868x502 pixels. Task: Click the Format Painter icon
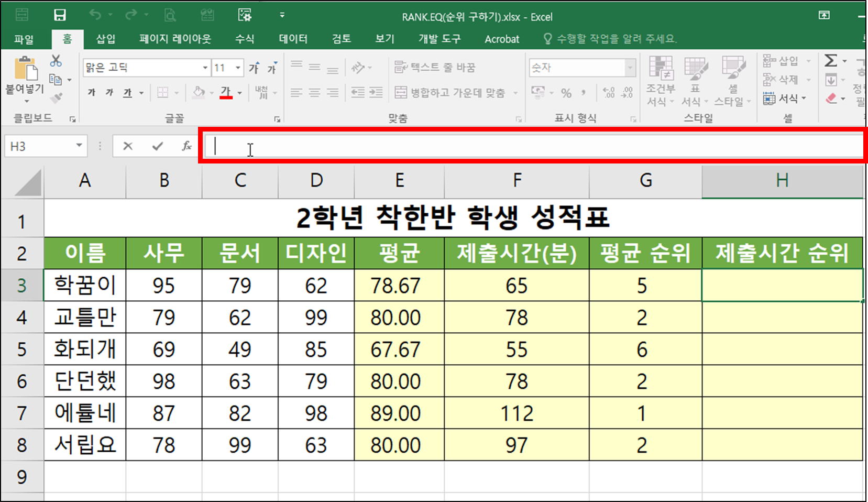pos(57,97)
